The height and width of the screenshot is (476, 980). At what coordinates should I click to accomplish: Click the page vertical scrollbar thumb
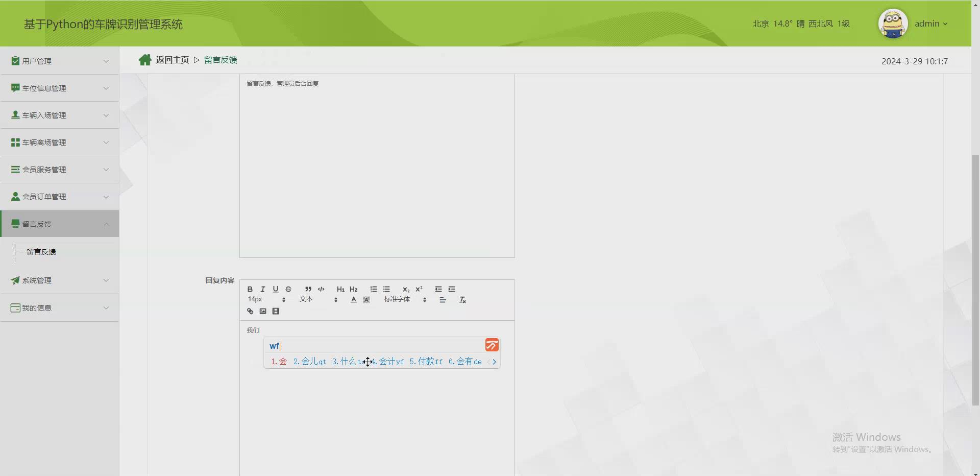click(x=975, y=280)
